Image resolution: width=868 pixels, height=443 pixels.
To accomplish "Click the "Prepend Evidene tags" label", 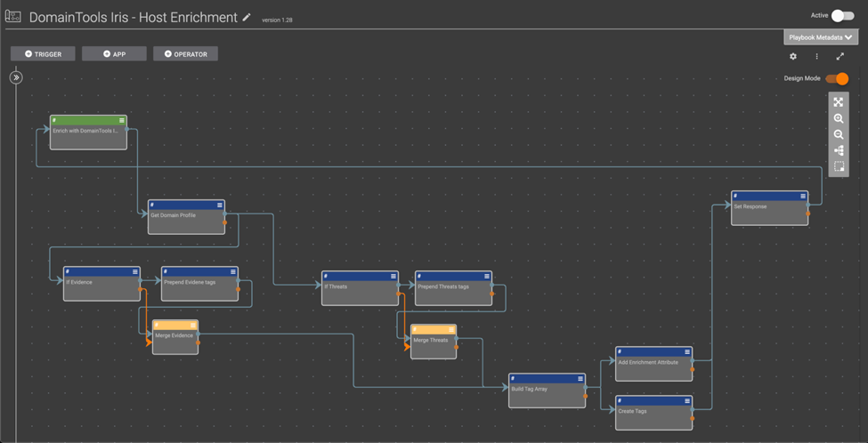I will point(190,282).
